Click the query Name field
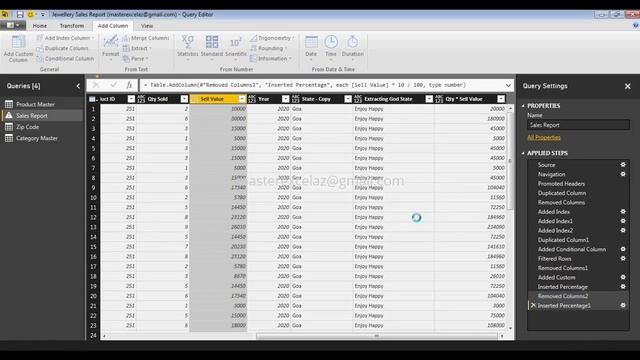The height and width of the screenshot is (360, 640). (x=578, y=125)
